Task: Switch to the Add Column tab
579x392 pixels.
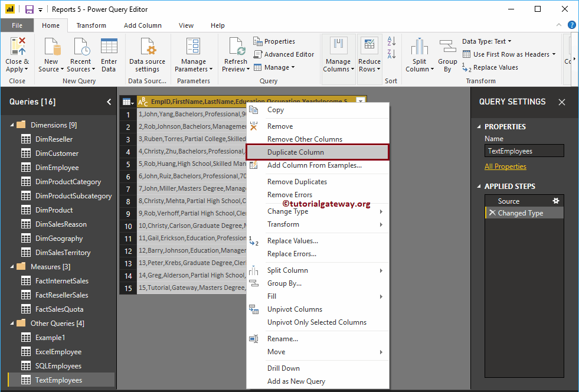Action: [142, 25]
